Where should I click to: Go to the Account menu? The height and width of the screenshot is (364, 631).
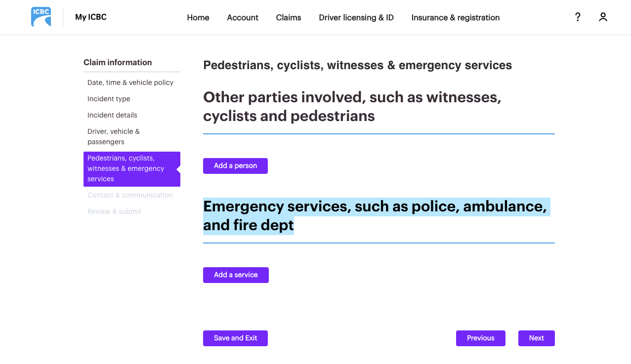click(x=243, y=18)
